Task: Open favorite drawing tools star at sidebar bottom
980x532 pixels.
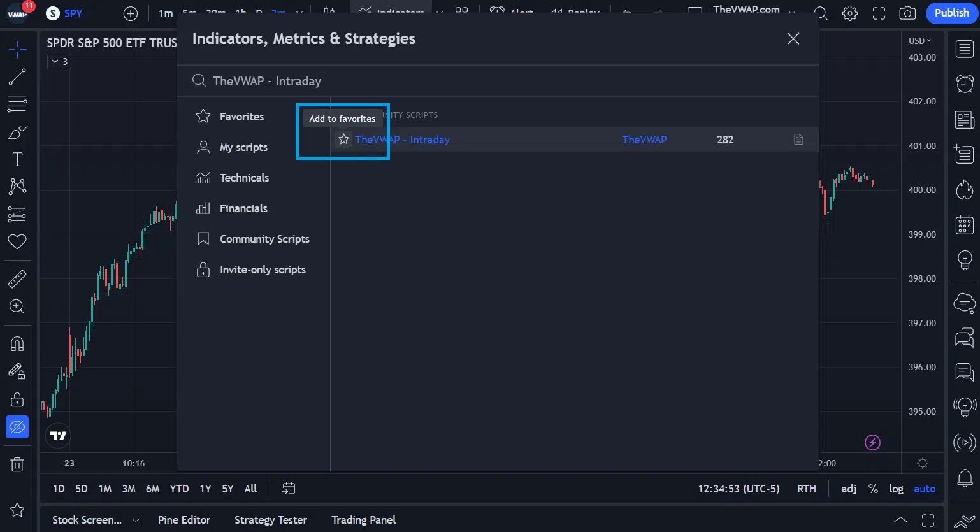Action: click(x=17, y=510)
